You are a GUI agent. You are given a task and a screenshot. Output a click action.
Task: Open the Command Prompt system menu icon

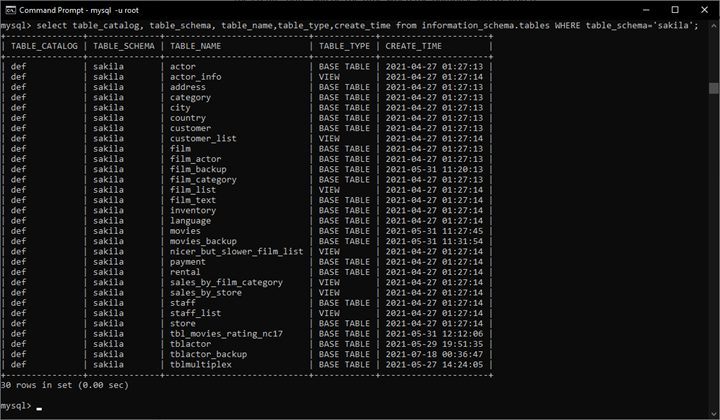pyautogui.click(x=10, y=10)
